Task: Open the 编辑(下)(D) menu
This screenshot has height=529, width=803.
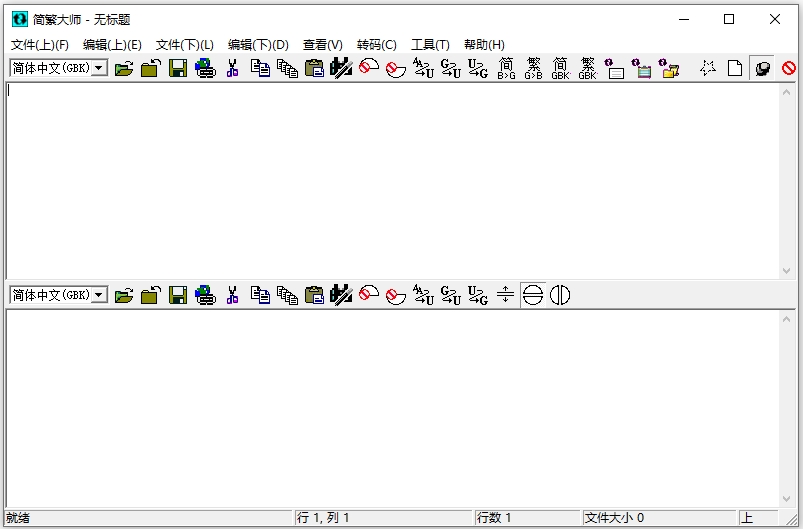Action: click(x=258, y=45)
